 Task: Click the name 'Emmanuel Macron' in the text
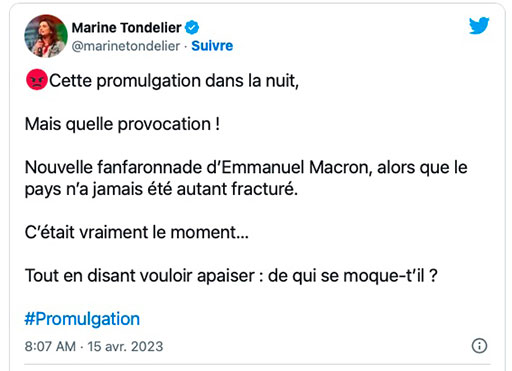(x=297, y=167)
